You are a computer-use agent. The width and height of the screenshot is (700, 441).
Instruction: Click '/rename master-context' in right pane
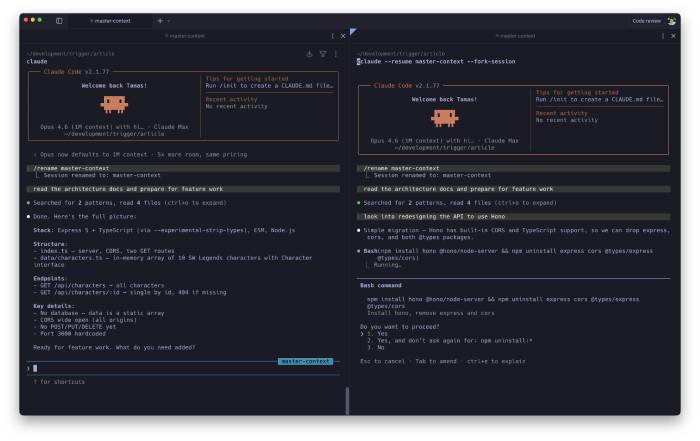pyautogui.click(x=513, y=168)
